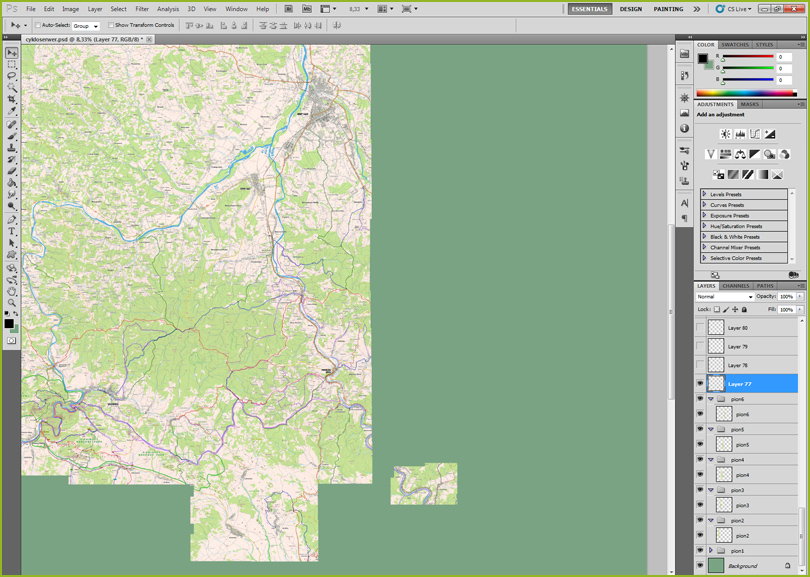Click the blue B color slider
Viewport: 810px width, 577px height.
(747, 80)
